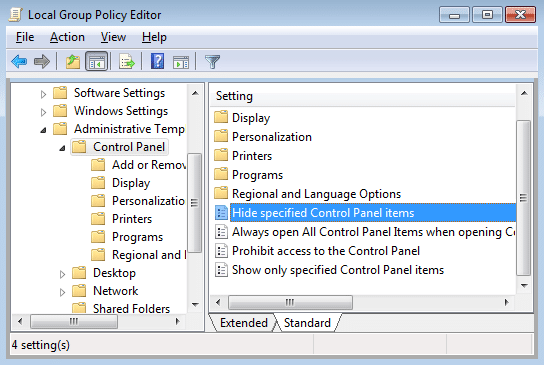
Task: Click the tree pane scroll down arrow
Action: point(195,305)
